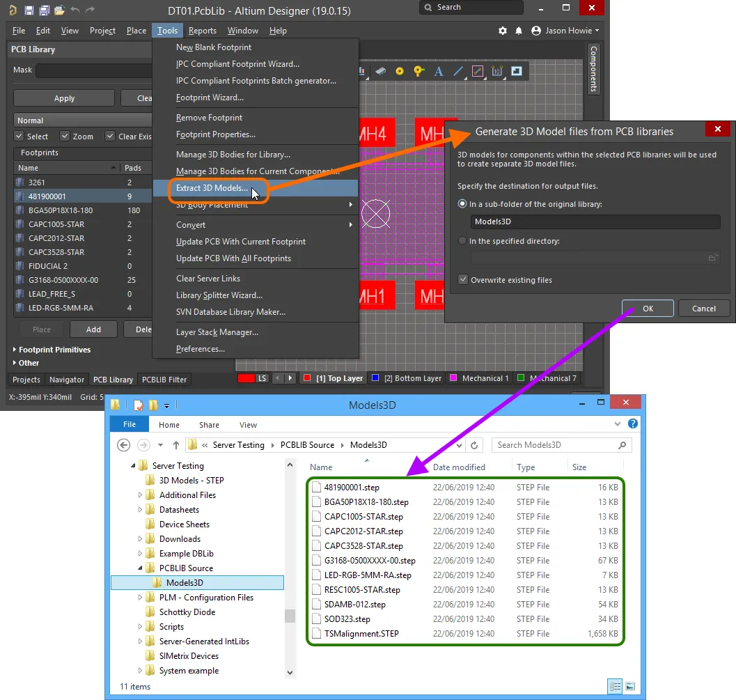Click the Place button in PCB Library panel
Screen dimensions: 736x700
(x=42, y=329)
